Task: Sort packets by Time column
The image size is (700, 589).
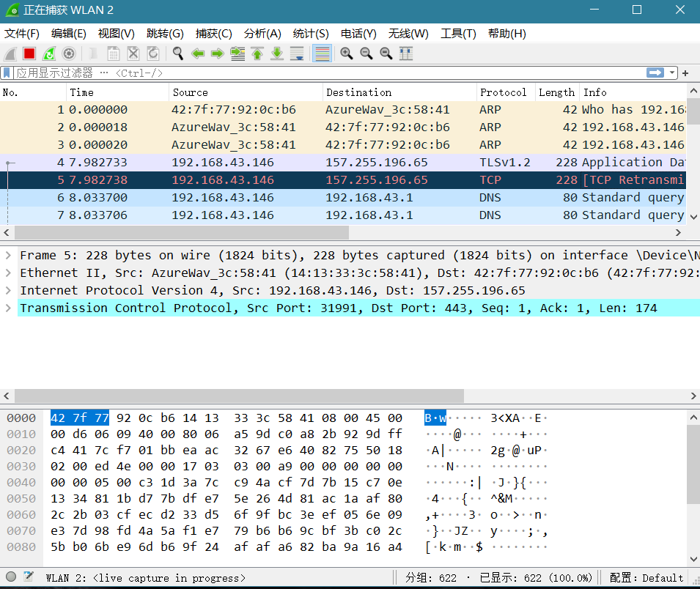Action: [118, 92]
